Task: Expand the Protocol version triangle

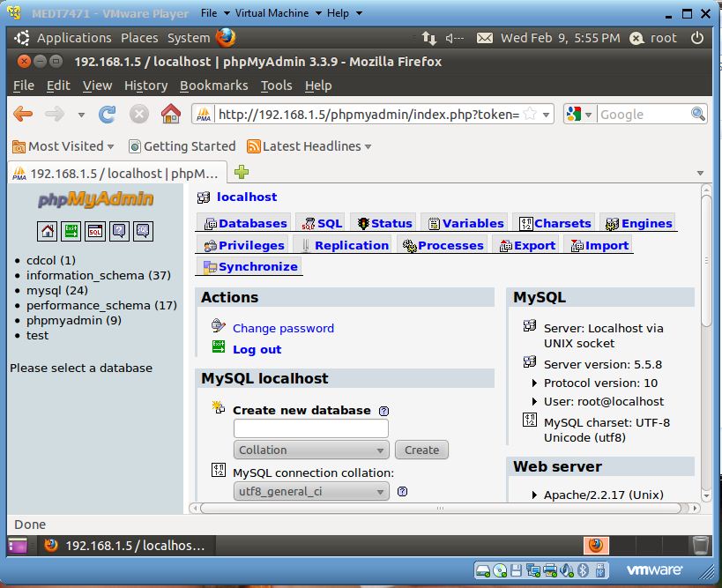Action: tap(534, 383)
